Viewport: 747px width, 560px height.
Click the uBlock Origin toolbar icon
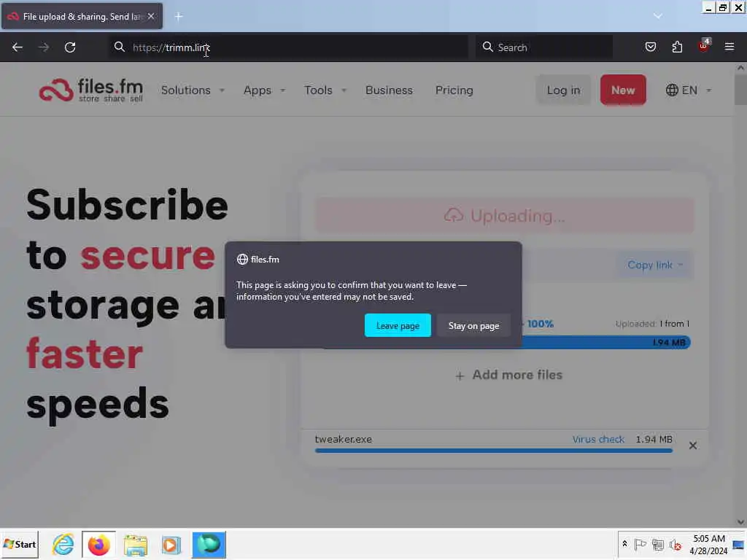tap(704, 46)
